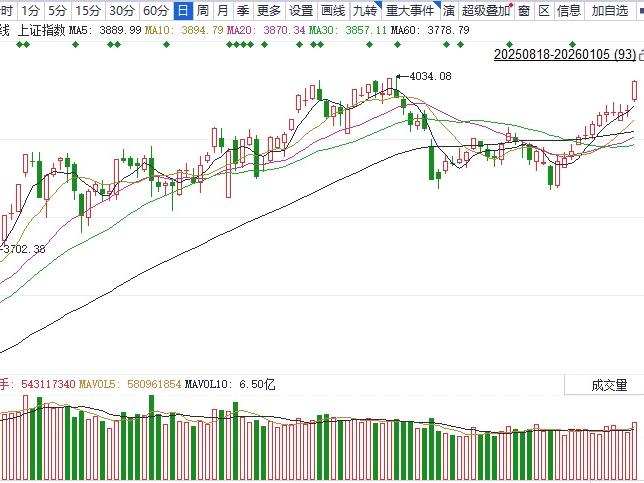Open the 设置 settings menu
The height and width of the screenshot is (483, 644).
point(300,11)
